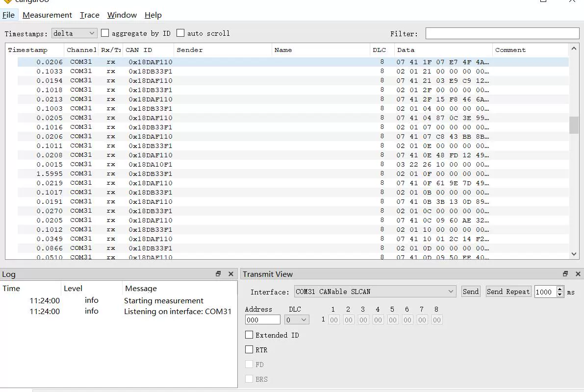Image resolution: width=584 pixels, height=392 pixels.
Task: Open the File menu
Action: pos(8,15)
